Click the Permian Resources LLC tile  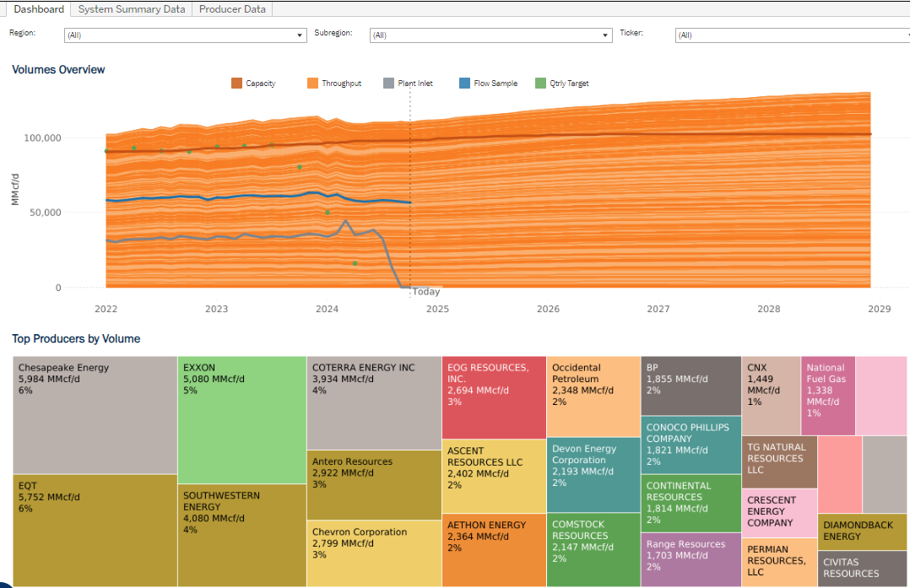tap(779, 562)
